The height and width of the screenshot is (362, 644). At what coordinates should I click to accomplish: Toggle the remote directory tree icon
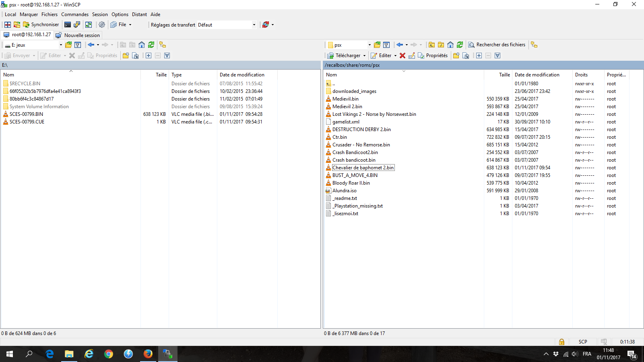(534, 45)
